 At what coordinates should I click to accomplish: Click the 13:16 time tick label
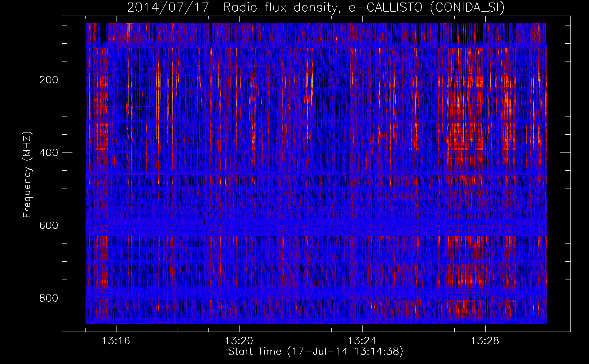point(116,341)
